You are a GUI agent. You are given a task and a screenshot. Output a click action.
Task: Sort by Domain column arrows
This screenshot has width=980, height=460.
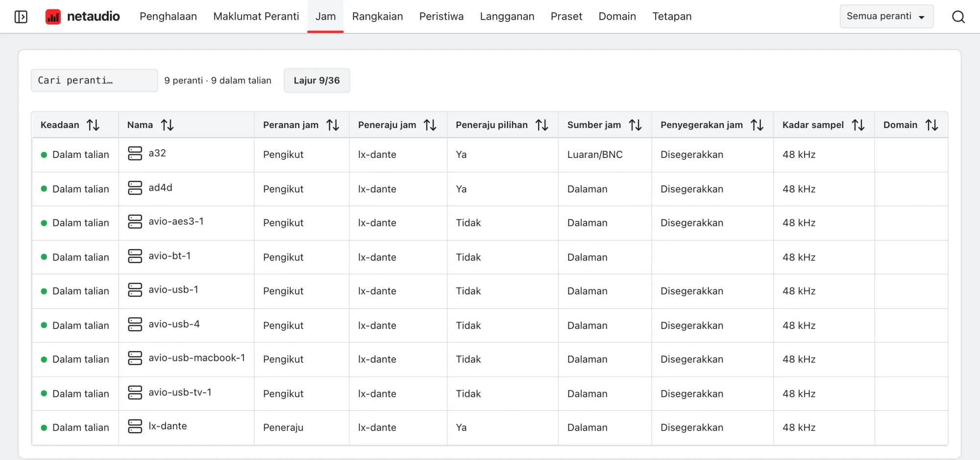pos(931,125)
